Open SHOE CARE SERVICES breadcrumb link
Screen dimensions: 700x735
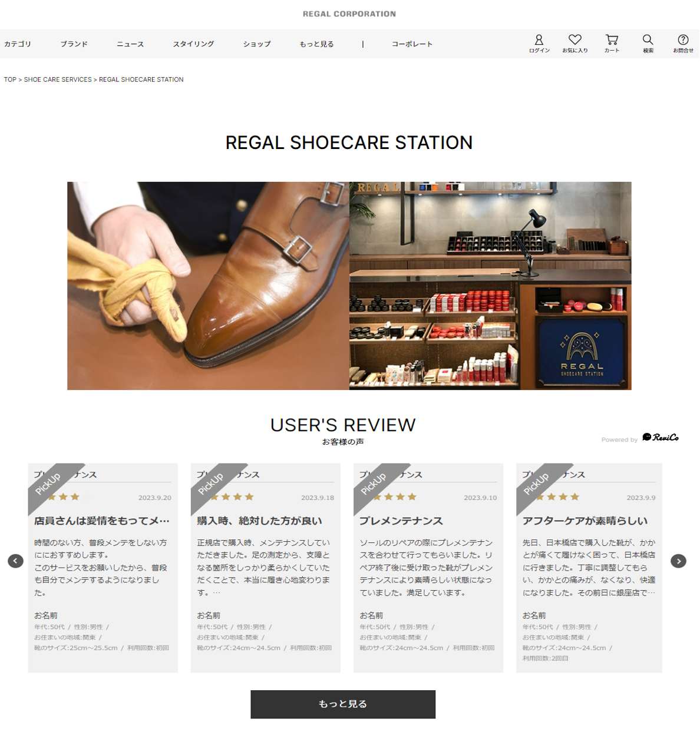(x=58, y=80)
